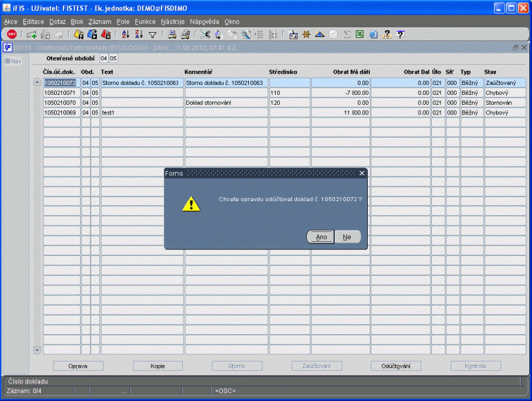Click the red EXIT toolbar icon
532x401 pixels.
(x=12, y=34)
